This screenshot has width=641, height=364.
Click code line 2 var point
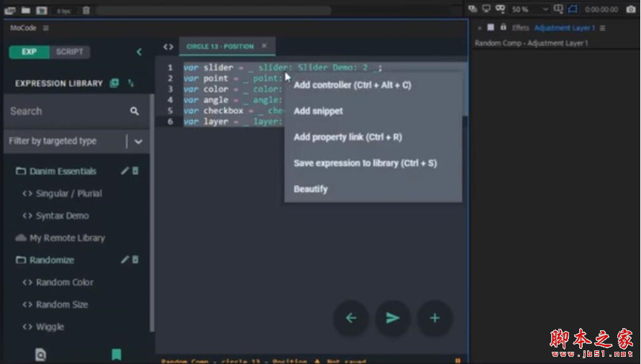(233, 78)
